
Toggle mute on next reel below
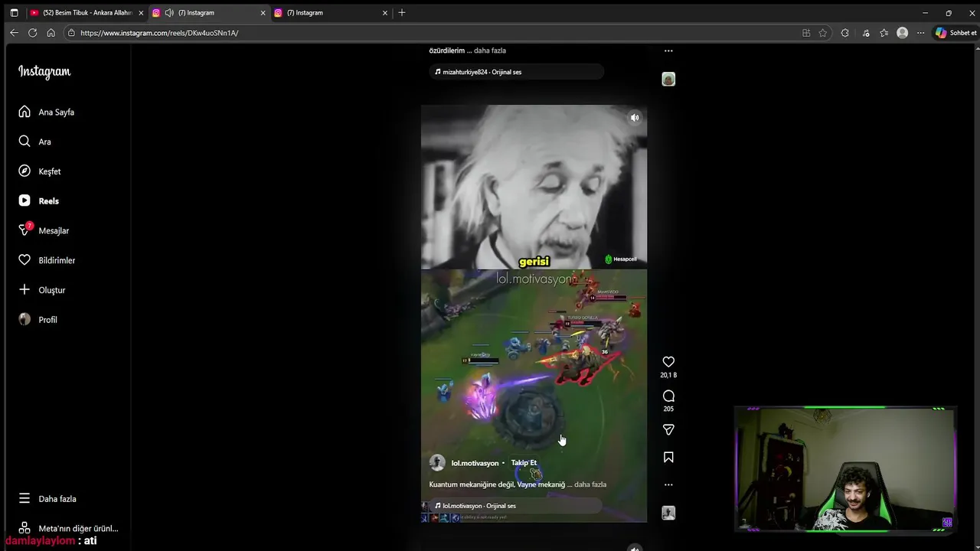tap(634, 548)
